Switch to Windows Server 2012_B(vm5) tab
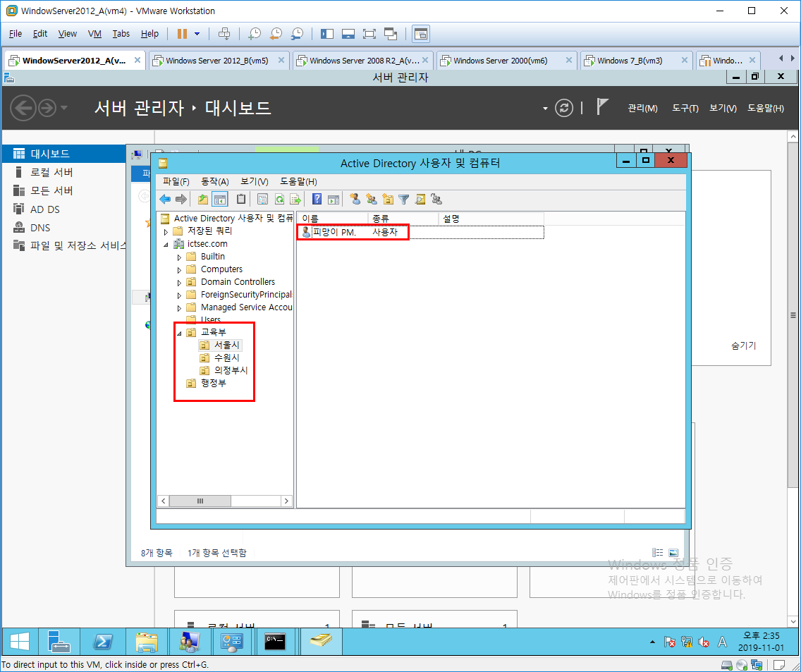This screenshot has width=801, height=672. [x=217, y=61]
